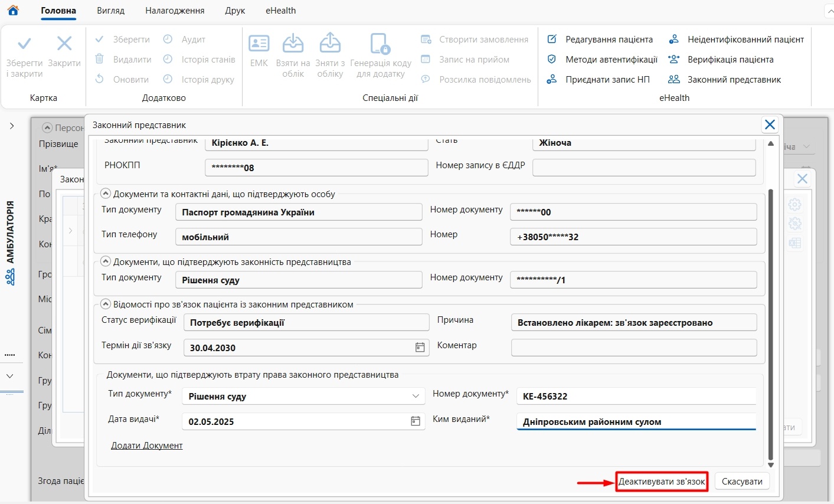Open Методи автентифікації

tap(603, 60)
